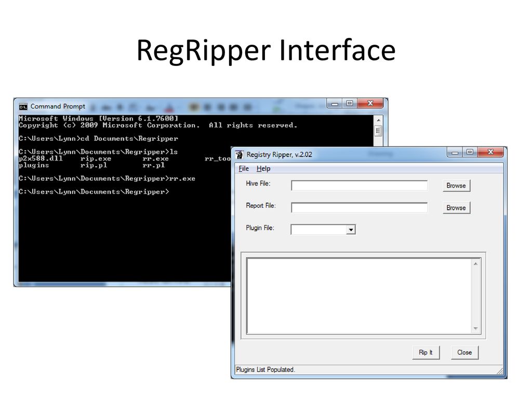Minimize the Registry Ripper window

pos(456,152)
